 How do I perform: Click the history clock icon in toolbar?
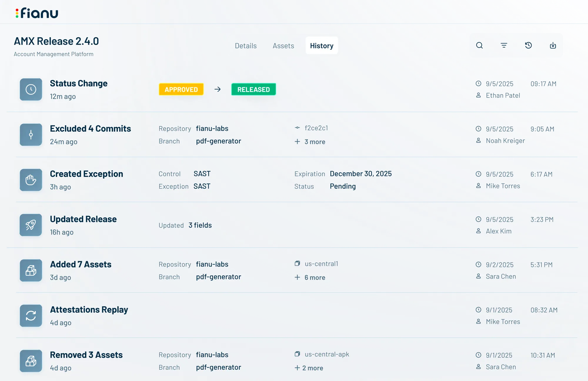[528, 45]
